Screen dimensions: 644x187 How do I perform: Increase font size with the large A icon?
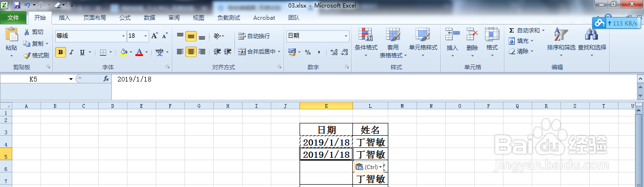tap(155, 36)
